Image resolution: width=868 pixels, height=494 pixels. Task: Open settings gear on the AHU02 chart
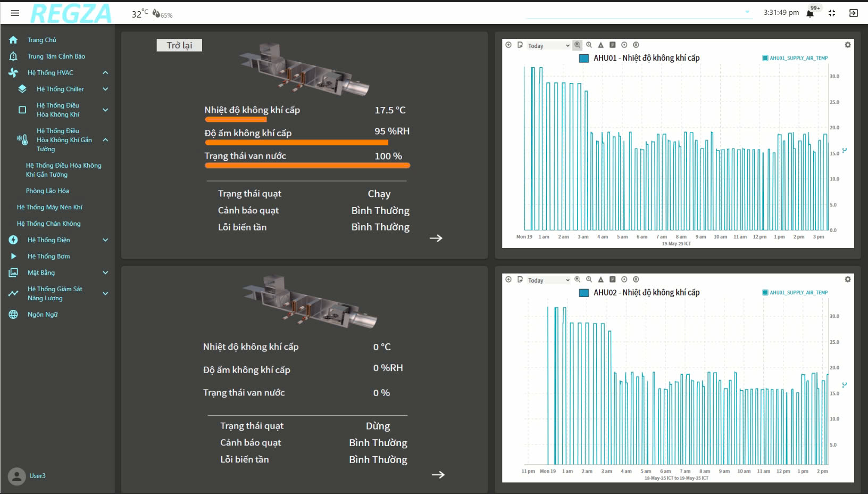848,279
